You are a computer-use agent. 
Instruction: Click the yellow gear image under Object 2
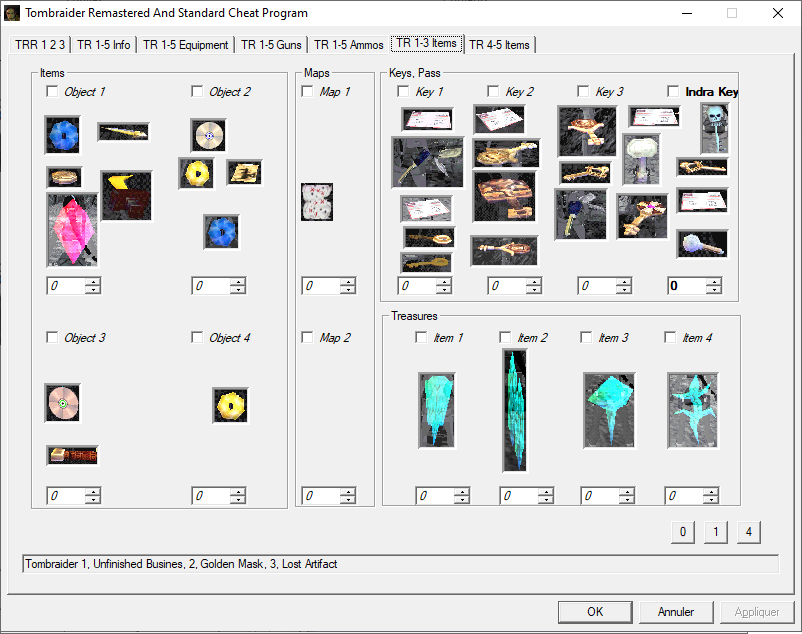pyautogui.click(x=197, y=173)
